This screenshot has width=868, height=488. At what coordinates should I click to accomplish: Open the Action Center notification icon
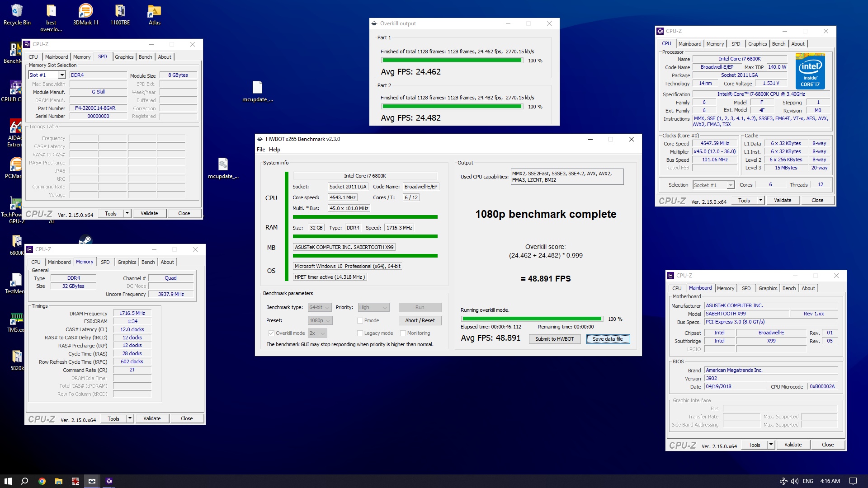[853, 481]
